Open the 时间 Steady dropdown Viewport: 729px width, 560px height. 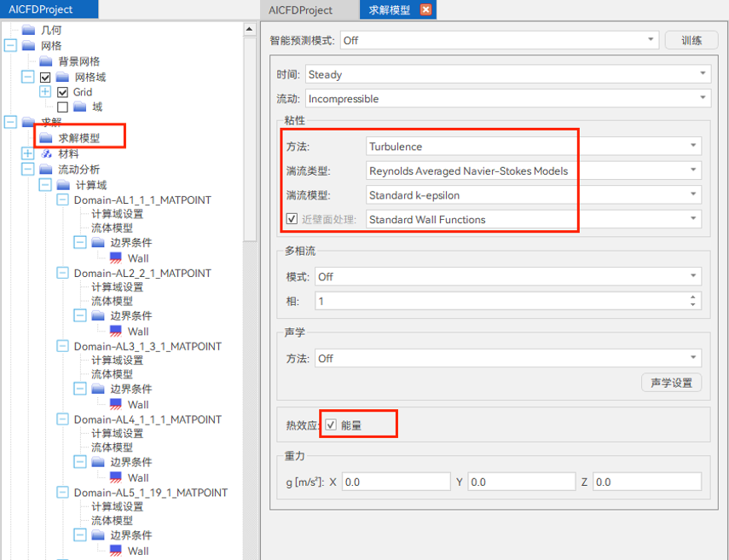point(508,74)
